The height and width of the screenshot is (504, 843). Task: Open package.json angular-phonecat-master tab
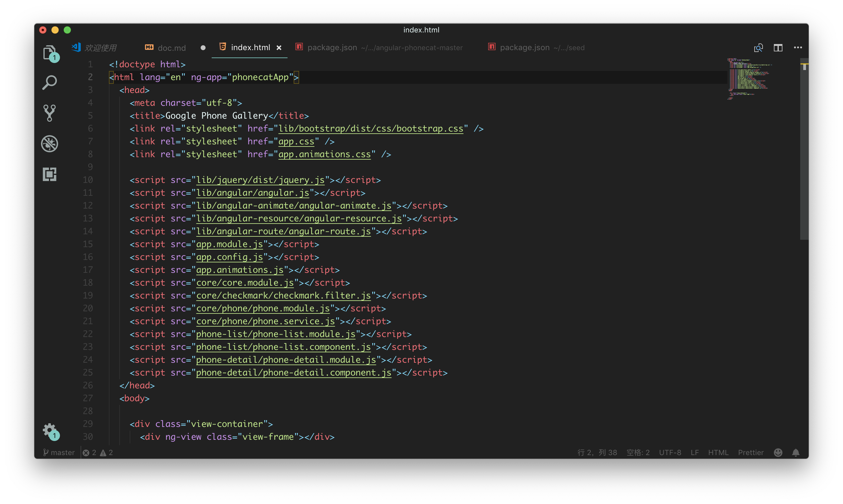pos(379,47)
